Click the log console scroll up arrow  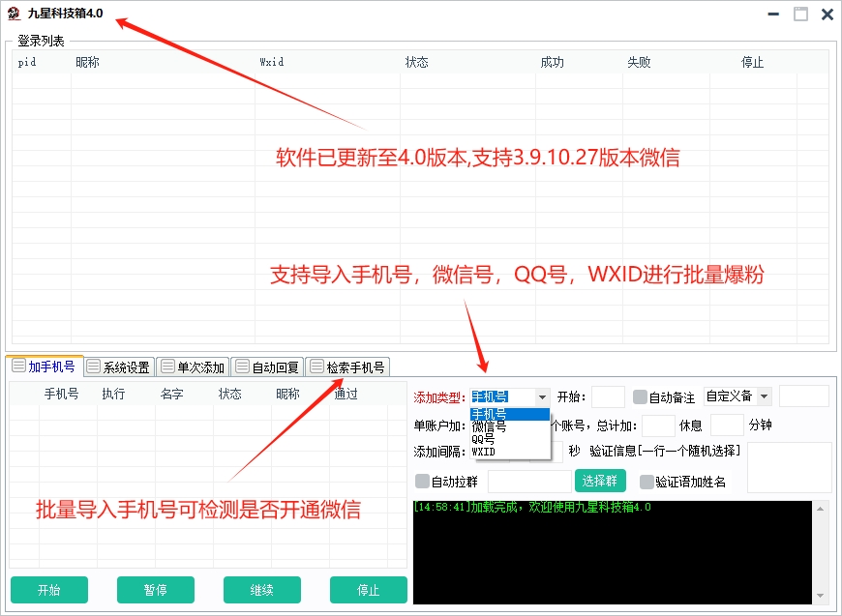[x=820, y=509]
